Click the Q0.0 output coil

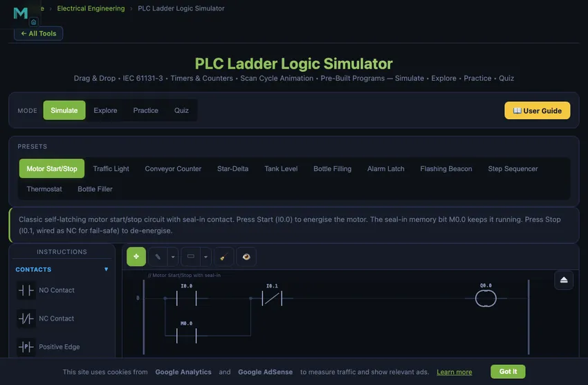[x=486, y=298]
